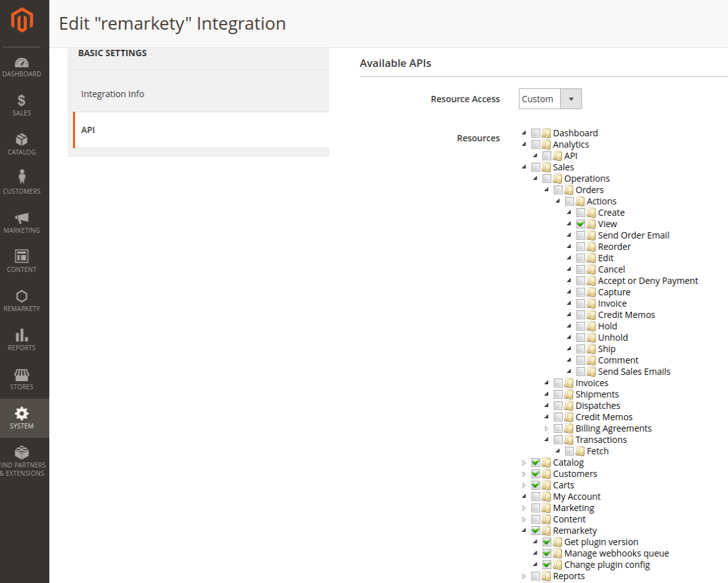Image resolution: width=728 pixels, height=583 pixels.
Task: Click the folder icon beside Reorder
Action: [591, 247]
